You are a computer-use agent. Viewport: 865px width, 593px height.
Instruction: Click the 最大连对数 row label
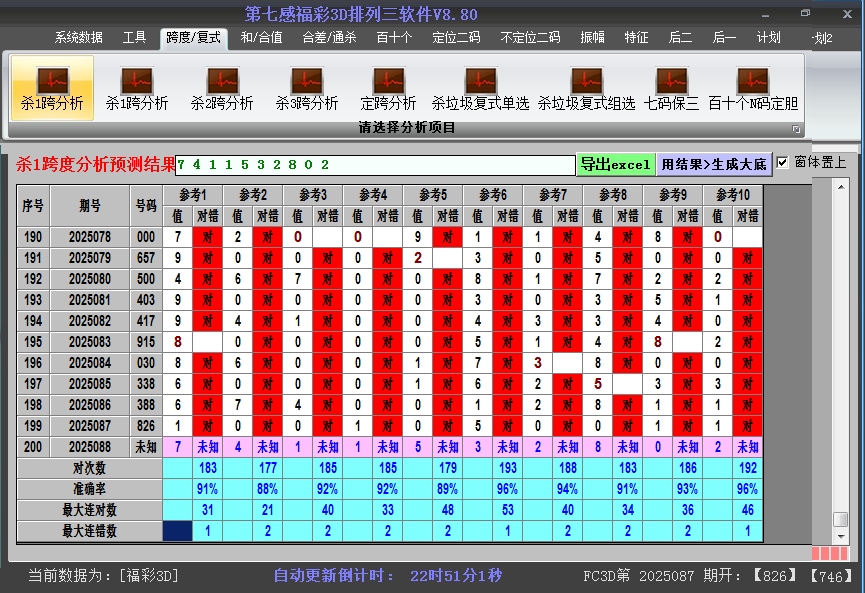90,510
